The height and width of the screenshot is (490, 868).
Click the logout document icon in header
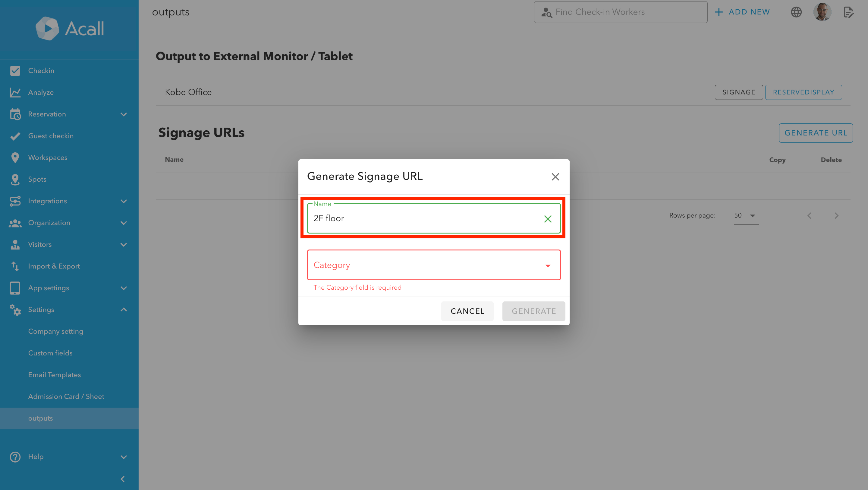pos(848,12)
